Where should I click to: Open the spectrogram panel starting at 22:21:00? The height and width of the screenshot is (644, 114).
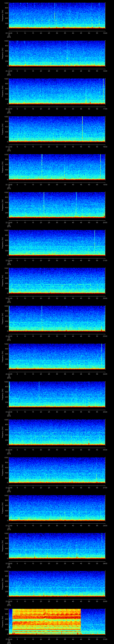(57, 280)
